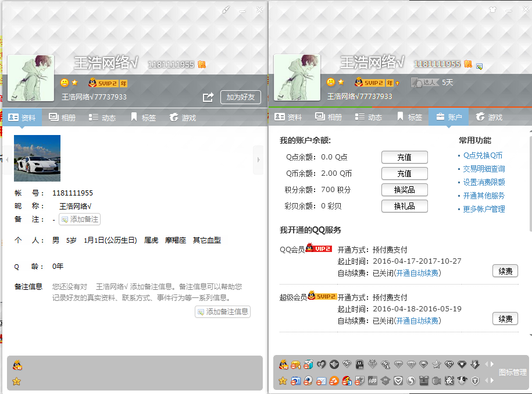Click 添加备注 button next to 备注
Screen dimensions: 532x394
pyautogui.click(x=80, y=219)
